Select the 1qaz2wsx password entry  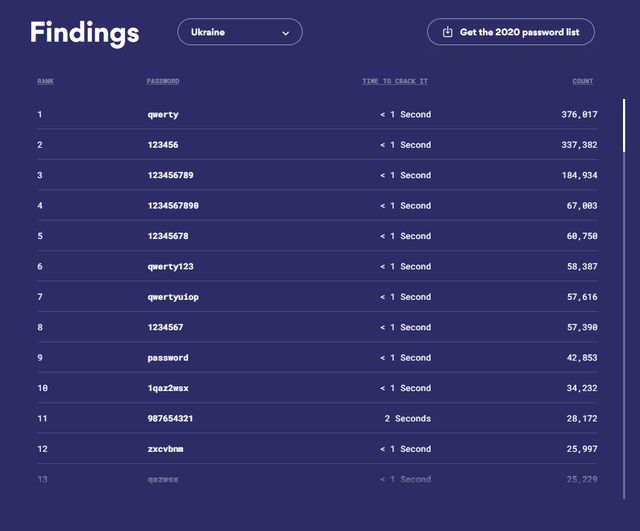167,388
